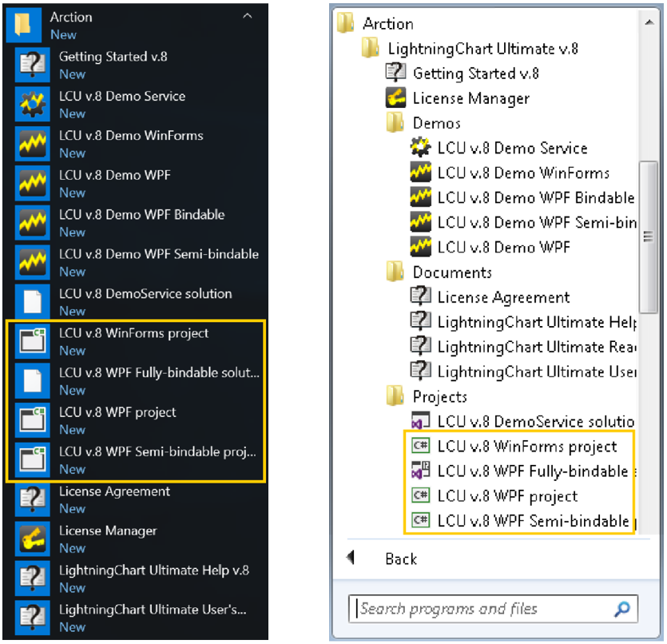Open Demo WPF Semi-bindable icon in dark menu
This screenshot has width=667, height=644.
(x=32, y=262)
